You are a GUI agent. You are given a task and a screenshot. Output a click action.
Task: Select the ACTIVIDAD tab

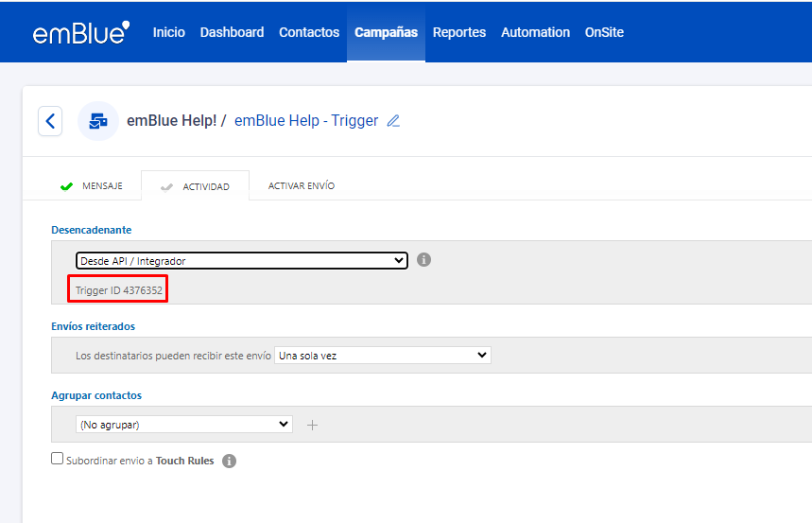[196, 185]
